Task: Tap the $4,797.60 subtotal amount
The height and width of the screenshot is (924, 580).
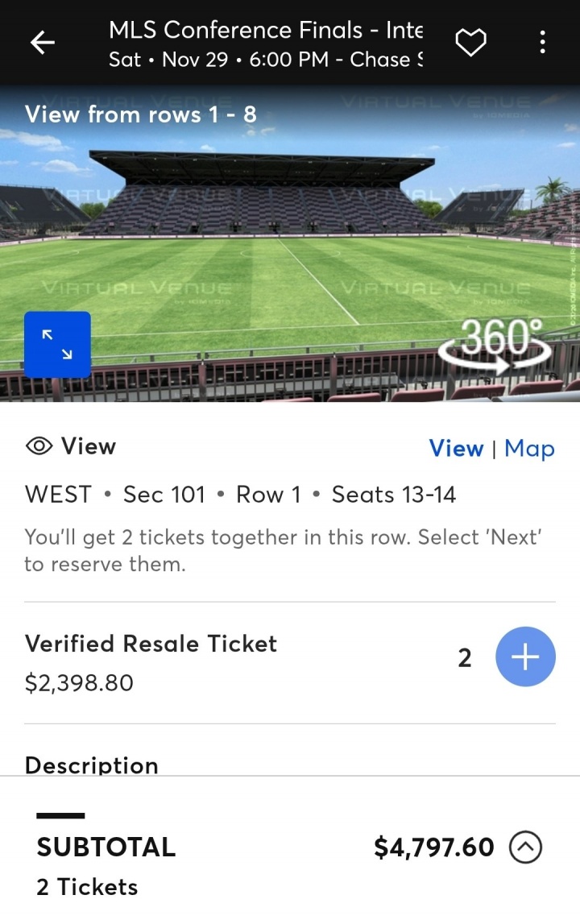Action: click(434, 847)
